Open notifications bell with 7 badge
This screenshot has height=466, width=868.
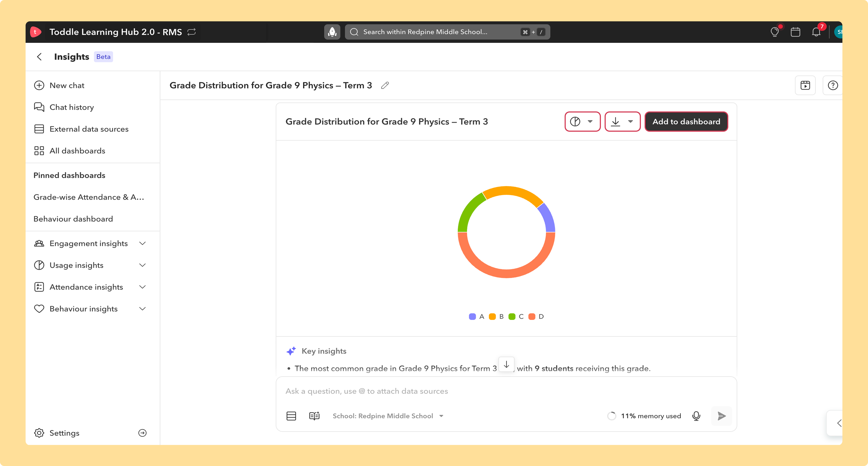click(x=816, y=32)
